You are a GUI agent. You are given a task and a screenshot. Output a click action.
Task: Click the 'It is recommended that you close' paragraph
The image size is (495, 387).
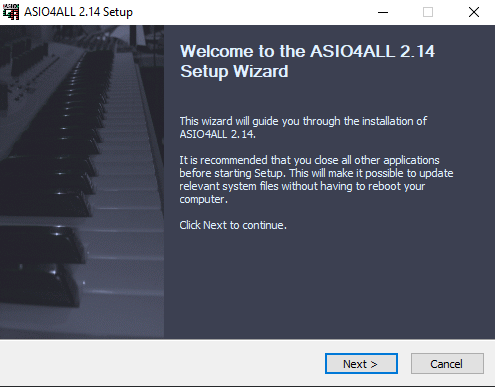[316, 179]
